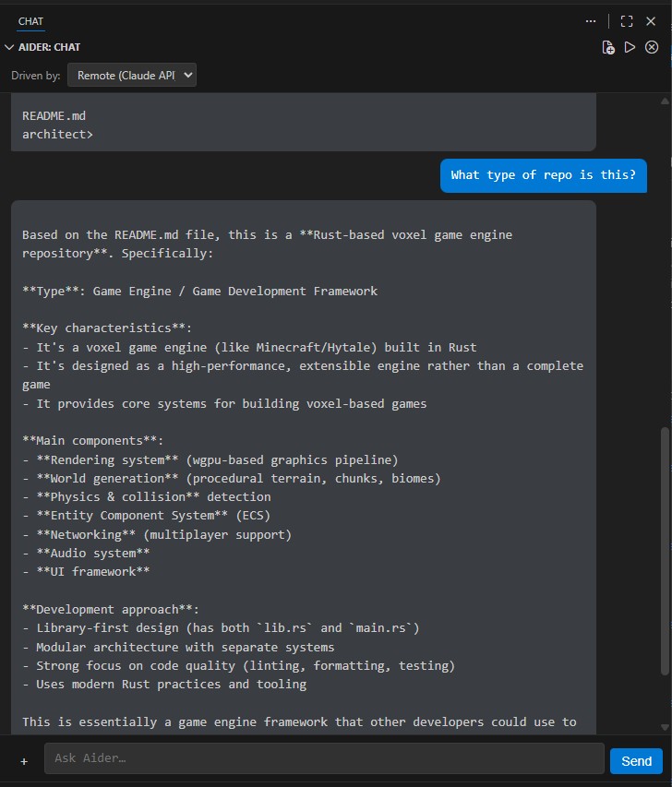Screen dimensions: 672x787
Task: Close the Aider chat panel
Action: (x=652, y=21)
